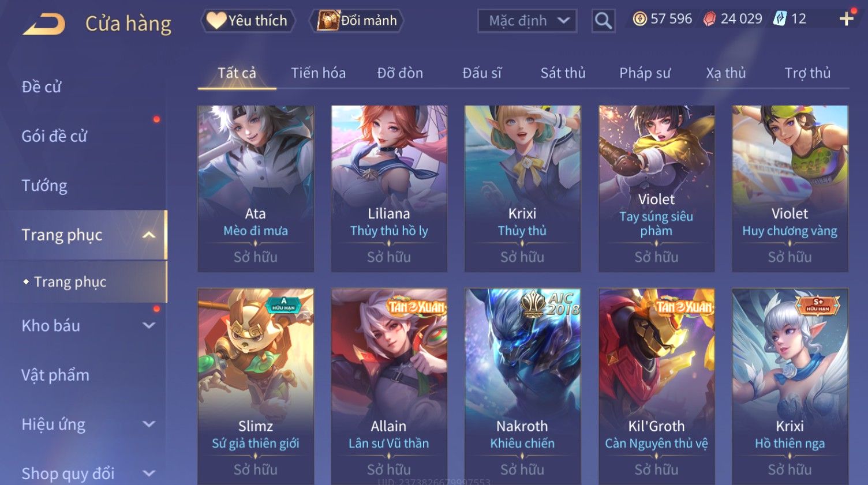Tap the blue voucher currency icon
This screenshot has height=485, width=868.
tap(780, 19)
